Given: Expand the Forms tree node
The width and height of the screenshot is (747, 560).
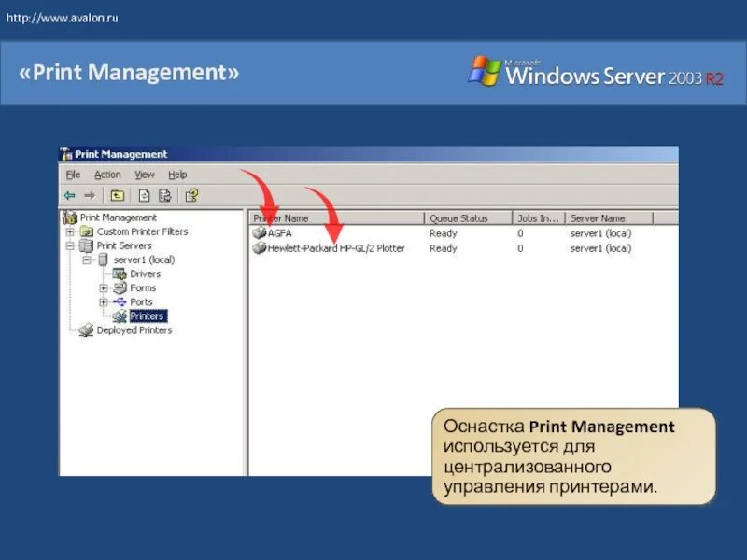Looking at the screenshot, I should [x=104, y=288].
